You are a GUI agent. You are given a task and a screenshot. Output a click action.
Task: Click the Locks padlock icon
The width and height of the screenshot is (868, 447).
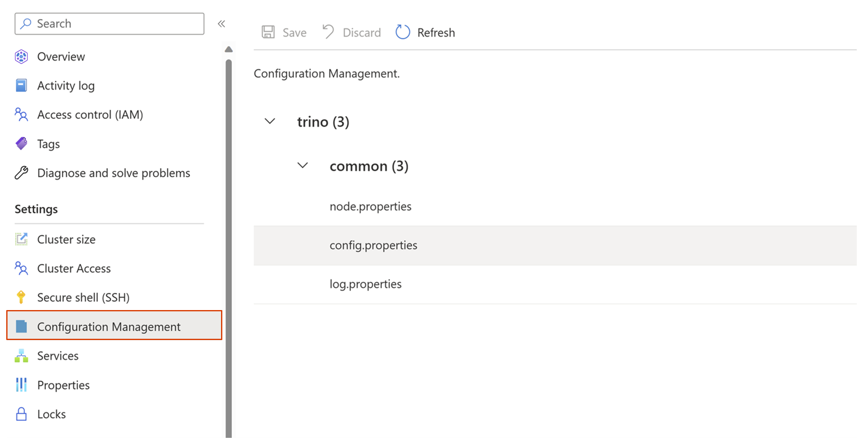[x=21, y=414]
